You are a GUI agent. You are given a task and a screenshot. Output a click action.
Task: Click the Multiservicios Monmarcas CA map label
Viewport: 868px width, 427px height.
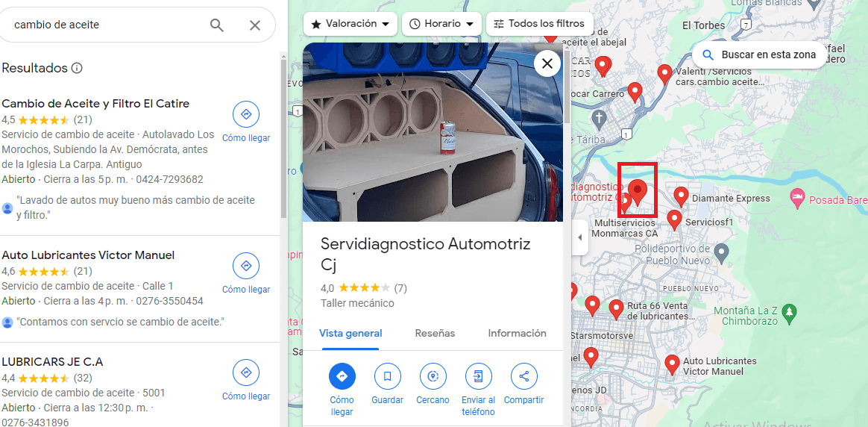[x=625, y=228]
